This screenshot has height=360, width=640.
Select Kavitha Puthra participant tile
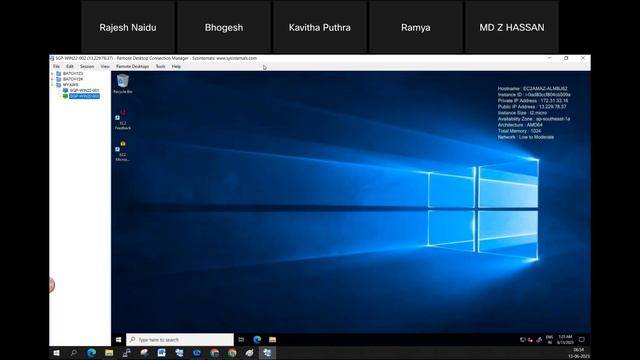click(320, 27)
